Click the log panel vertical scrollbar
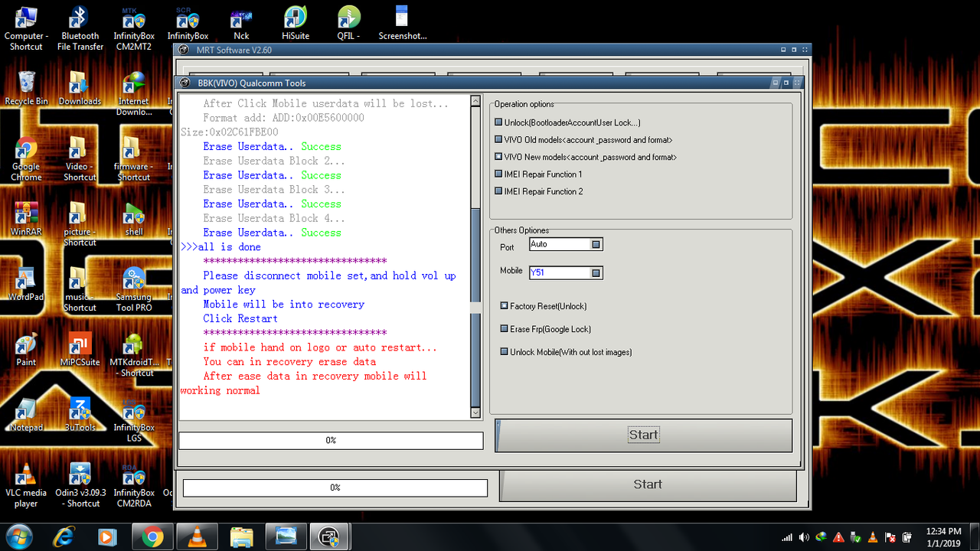The image size is (980, 551). (475, 256)
